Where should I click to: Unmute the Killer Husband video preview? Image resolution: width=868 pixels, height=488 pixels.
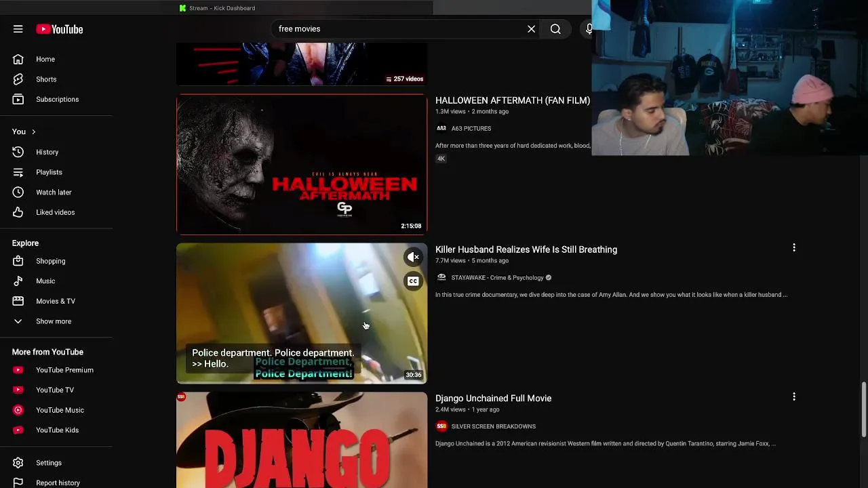pos(413,257)
